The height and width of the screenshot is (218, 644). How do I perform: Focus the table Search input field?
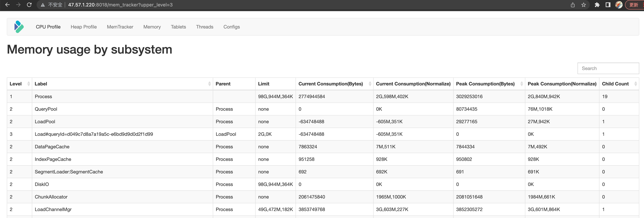click(x=608, y=68)
